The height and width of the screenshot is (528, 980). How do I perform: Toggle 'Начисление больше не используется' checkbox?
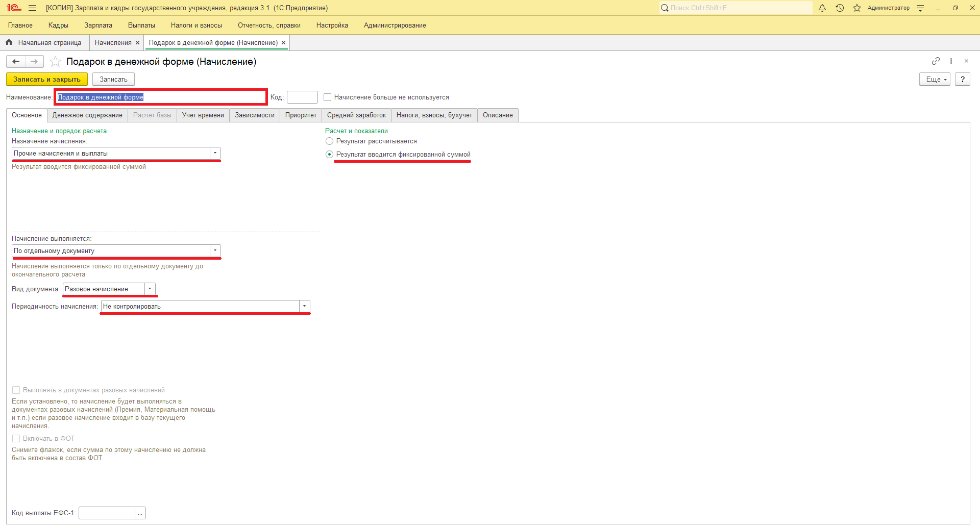pos(328,97)
